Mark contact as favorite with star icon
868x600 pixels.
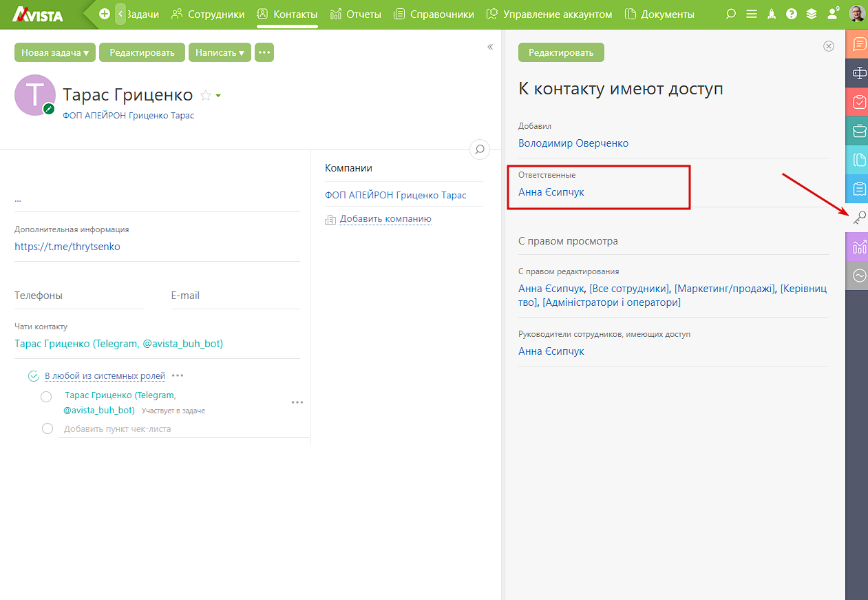pos(205,95)
